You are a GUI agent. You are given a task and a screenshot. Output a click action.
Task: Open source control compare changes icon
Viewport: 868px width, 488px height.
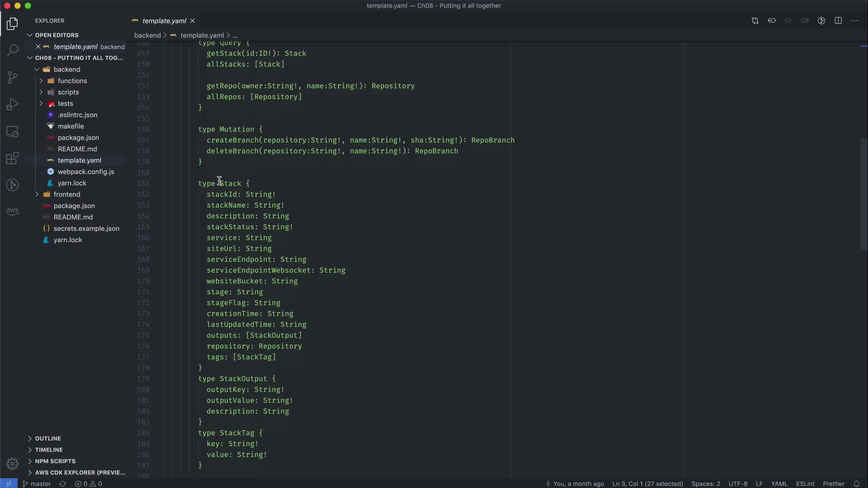pos(755,21)
